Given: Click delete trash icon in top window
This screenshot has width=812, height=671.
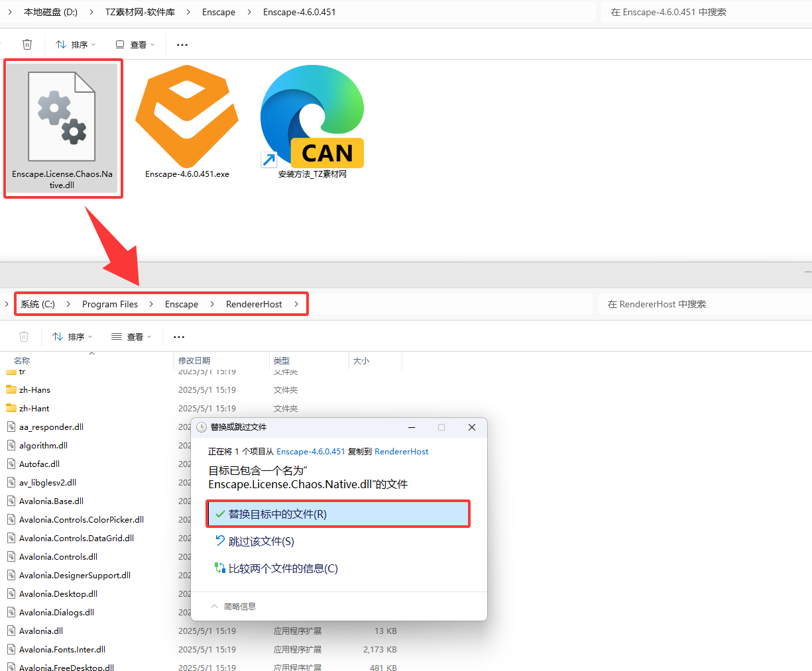Looking at the screenshot, I should click(27, 44).
